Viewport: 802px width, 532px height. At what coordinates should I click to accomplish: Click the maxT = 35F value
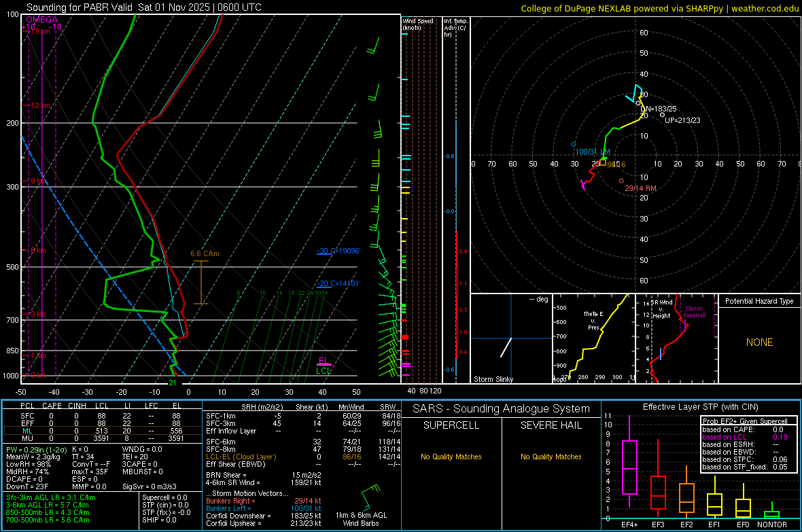click(x=90, y=472)
